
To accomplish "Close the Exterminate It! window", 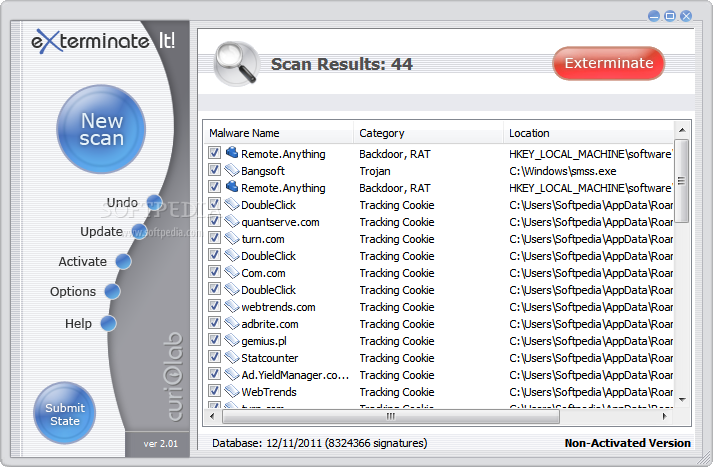I will (686, 16).
